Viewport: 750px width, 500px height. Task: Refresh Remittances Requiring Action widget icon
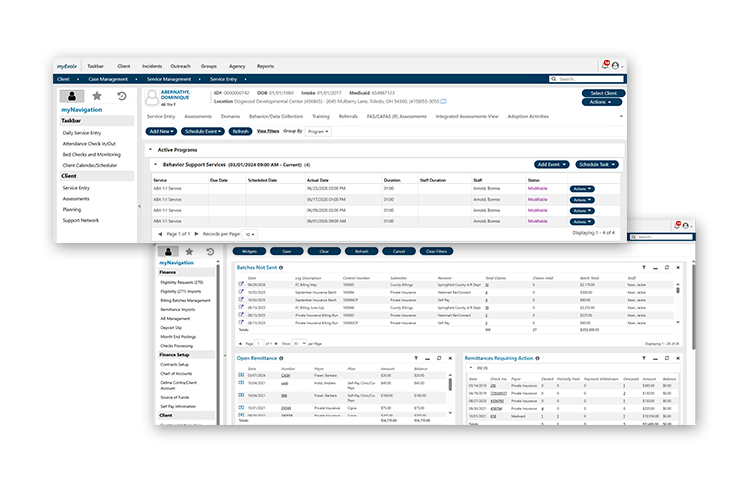click(x=667, y=358)
